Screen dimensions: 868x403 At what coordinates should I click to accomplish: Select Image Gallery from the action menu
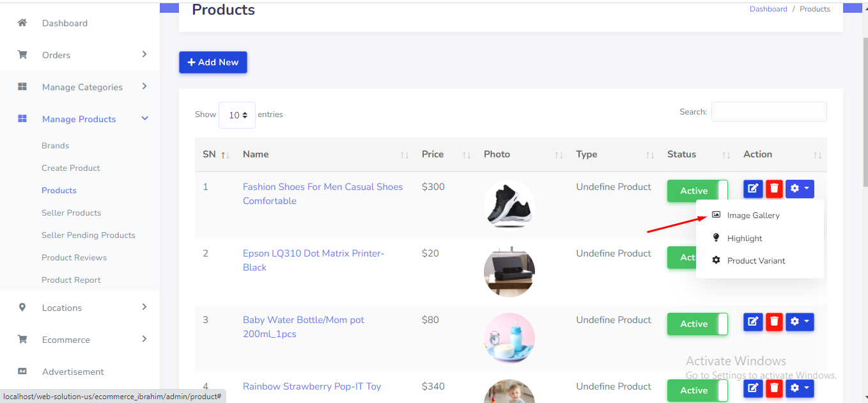(x=753, y=216)
